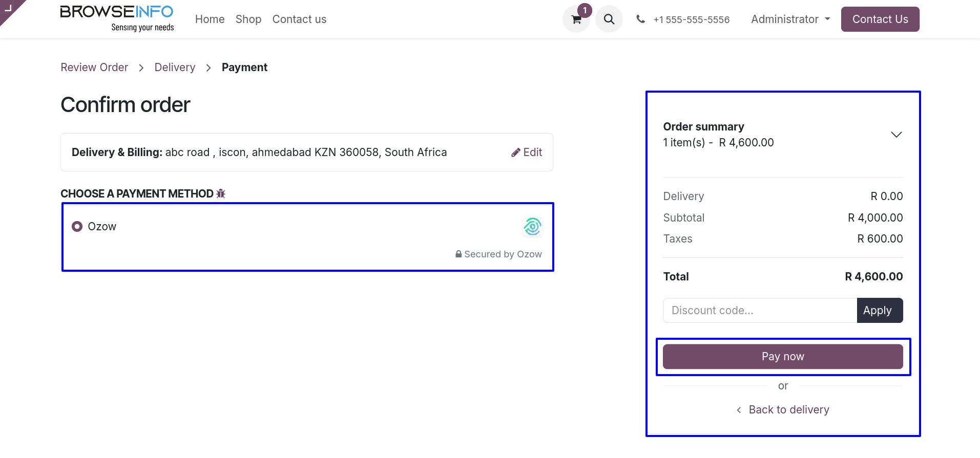Click the pencil Edit address icon

(516, 152)
